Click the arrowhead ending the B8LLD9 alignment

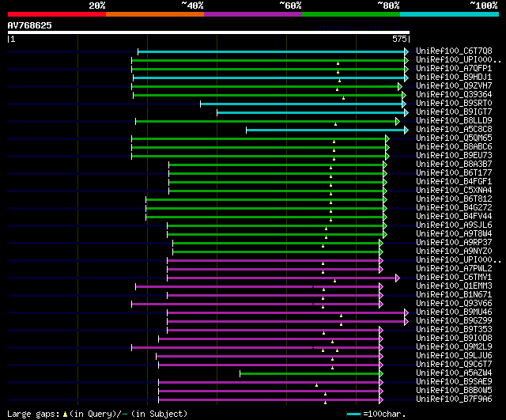click(398, 121)
